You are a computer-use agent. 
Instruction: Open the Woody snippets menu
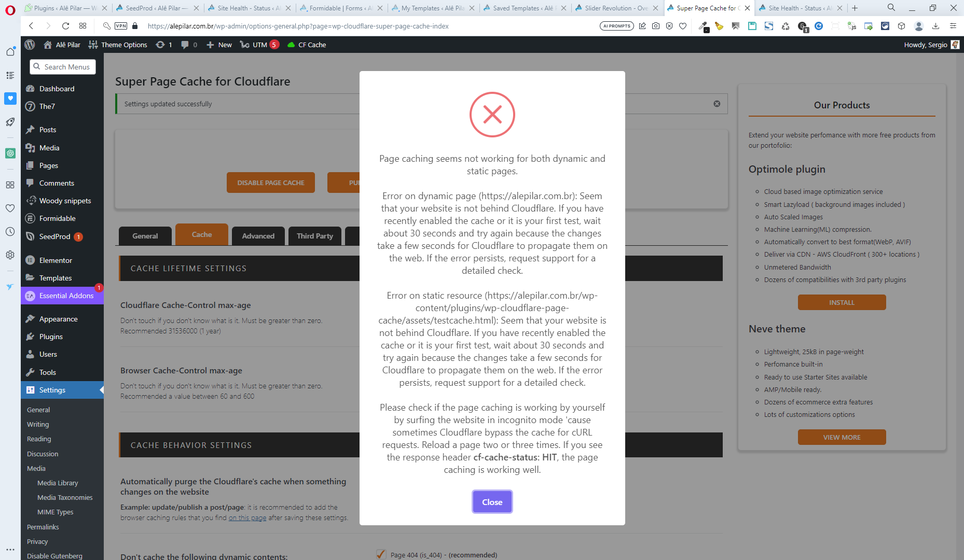[62, 201]
